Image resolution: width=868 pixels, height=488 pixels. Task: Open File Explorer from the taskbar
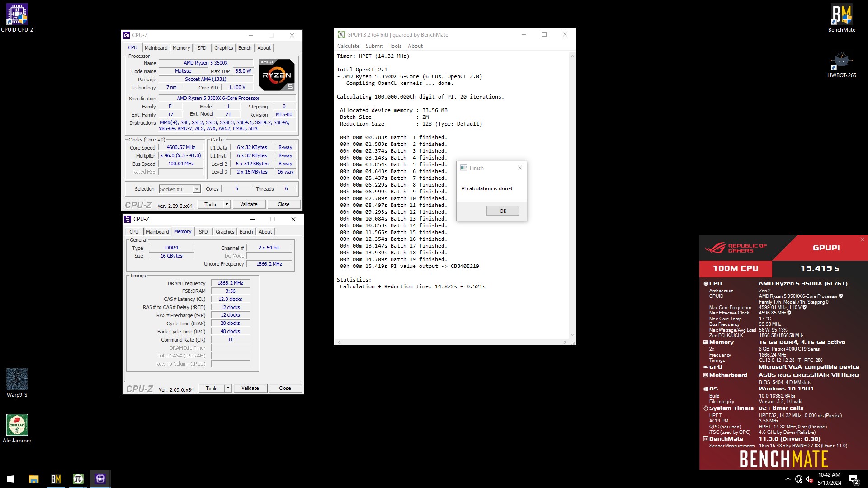(33, 479)
